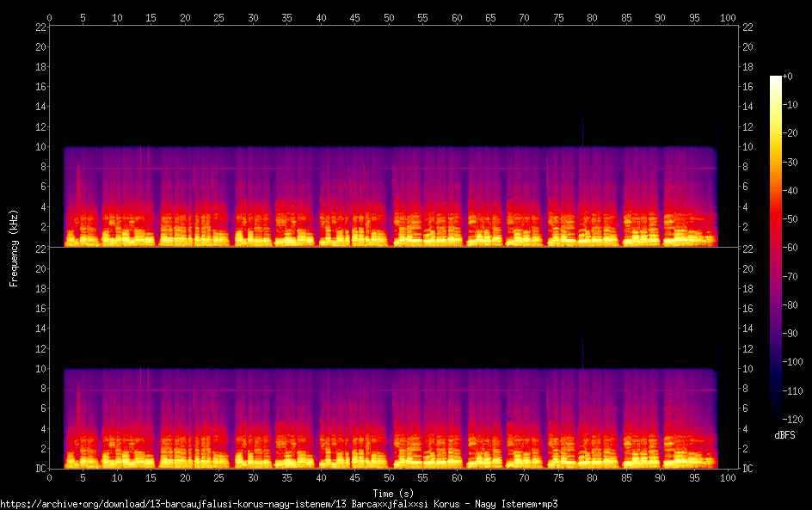
Task: Click the "-120" color scale label
Action: (x=793, y=420)
